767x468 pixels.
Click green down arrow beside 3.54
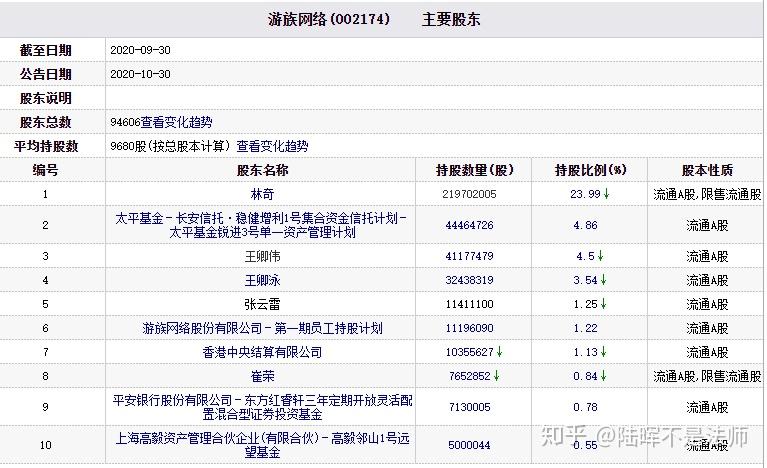tap(604, 280)
